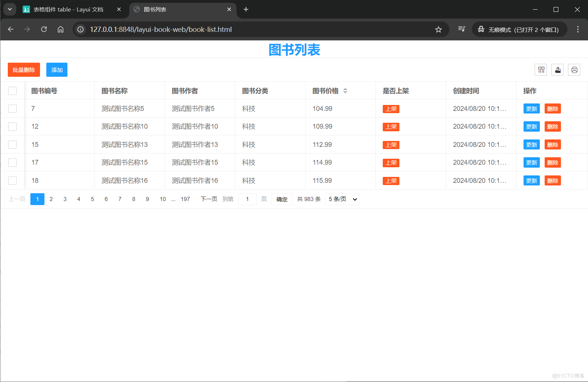Click the export table data icon

[x=558, y=70]
